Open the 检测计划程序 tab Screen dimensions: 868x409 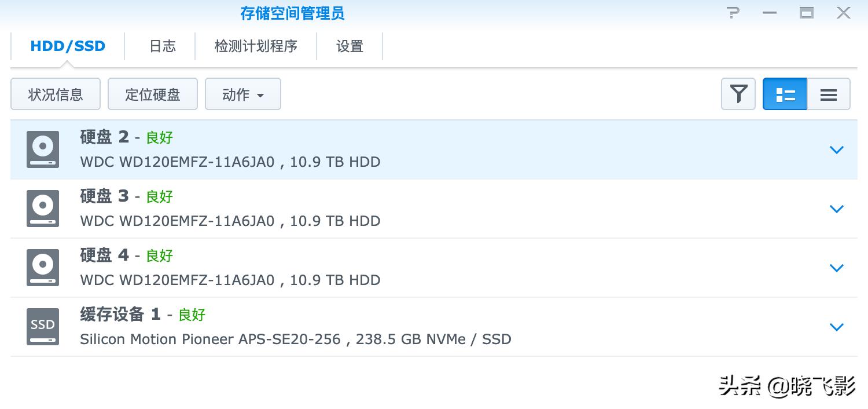pos(256,46)
